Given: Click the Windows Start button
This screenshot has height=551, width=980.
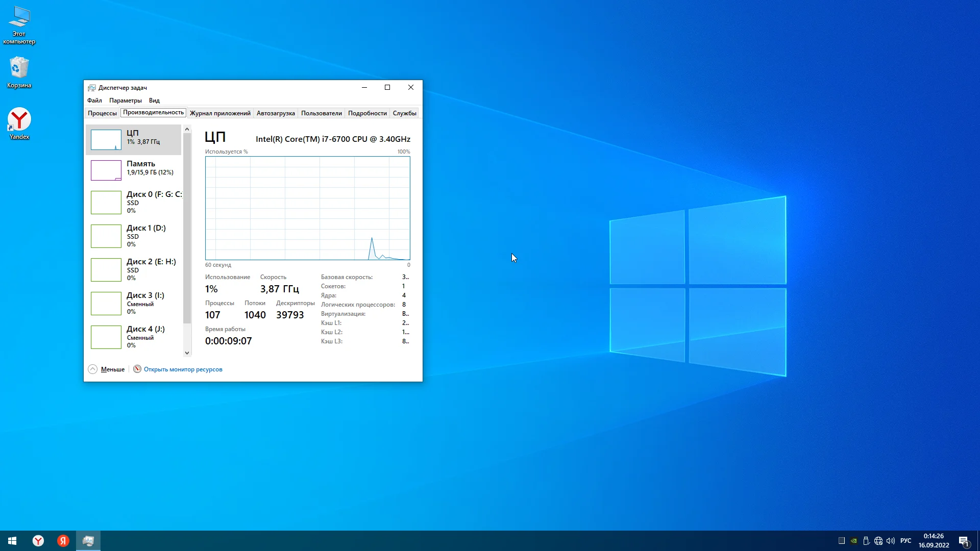Looking at the screenshot, I should pos(12,541).
